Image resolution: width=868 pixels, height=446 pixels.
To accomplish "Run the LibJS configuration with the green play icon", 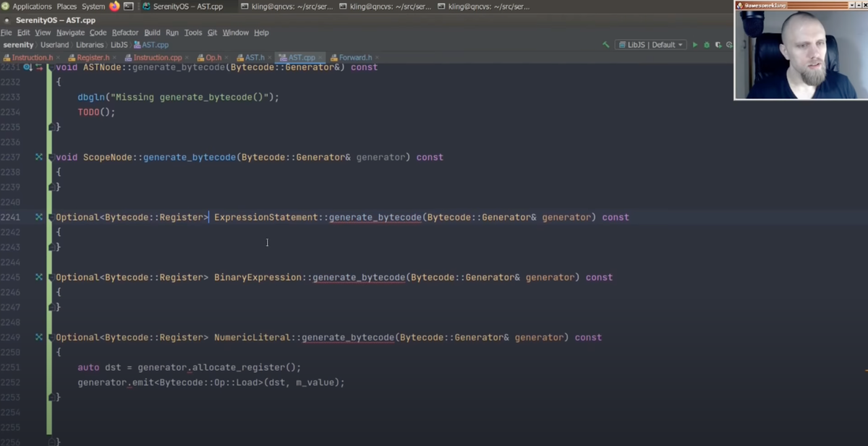I will point(695,45).
